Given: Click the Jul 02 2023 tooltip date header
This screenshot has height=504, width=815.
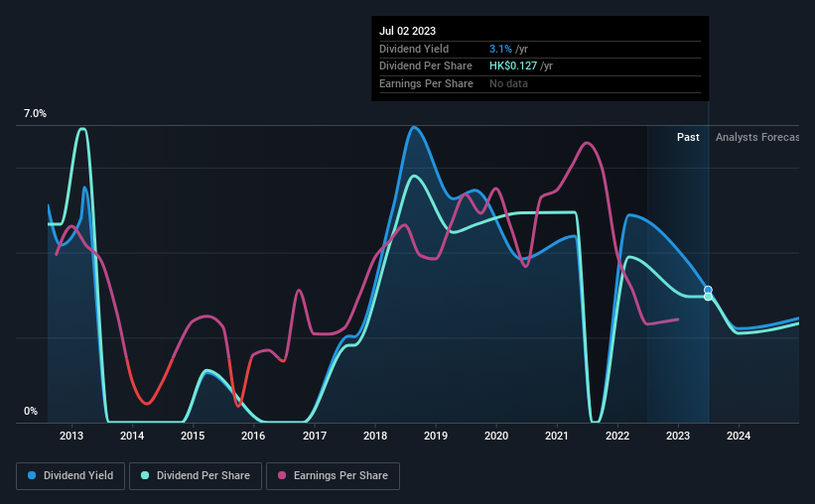Looking at the screenshot, I should tap(407, 31).
